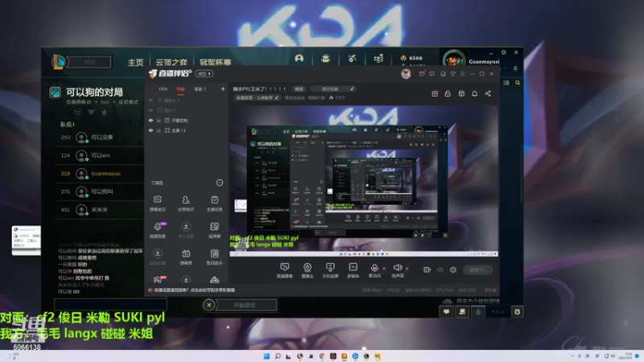Open the type dropdown beside app logo
This screenshot has height=362, width=644.
(204, 74)
